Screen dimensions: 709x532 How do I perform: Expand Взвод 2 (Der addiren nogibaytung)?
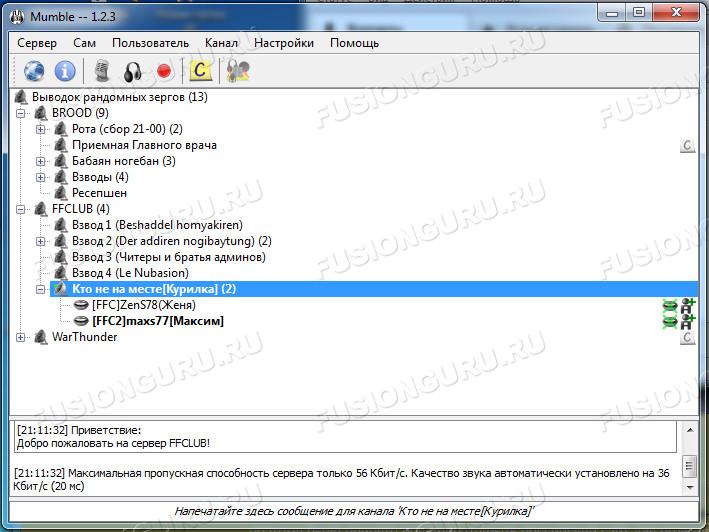click(40, 241)
